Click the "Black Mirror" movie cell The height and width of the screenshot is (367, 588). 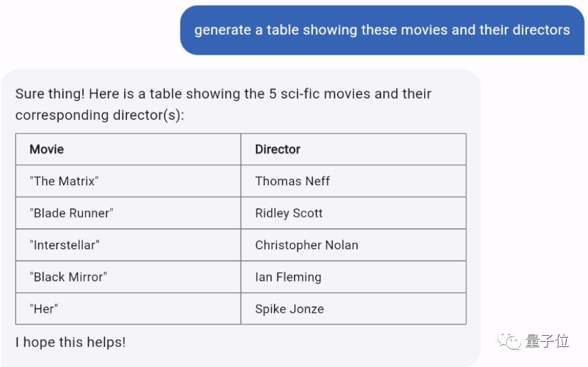tap(68, 277)
